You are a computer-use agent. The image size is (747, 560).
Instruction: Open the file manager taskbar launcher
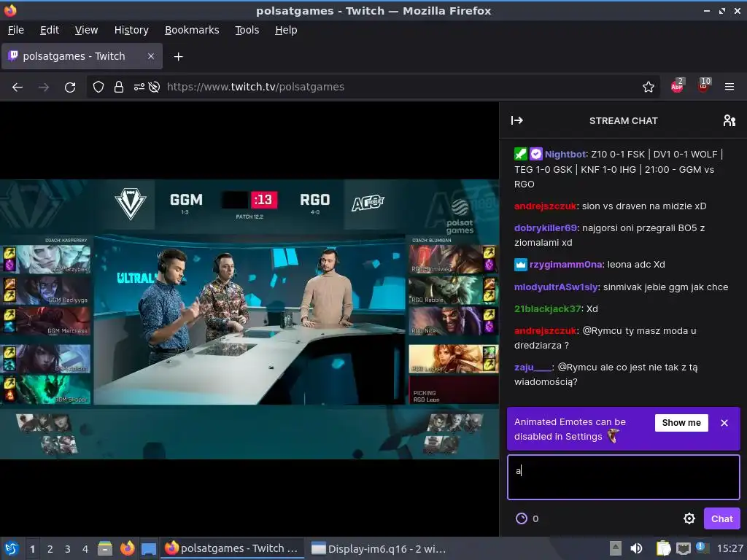coord(105,548)
